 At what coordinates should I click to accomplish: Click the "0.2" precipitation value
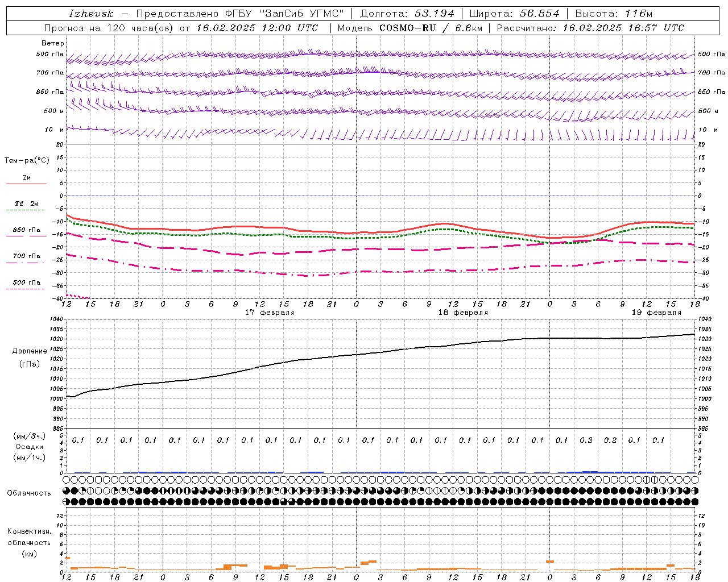click(x=610, y=440)
